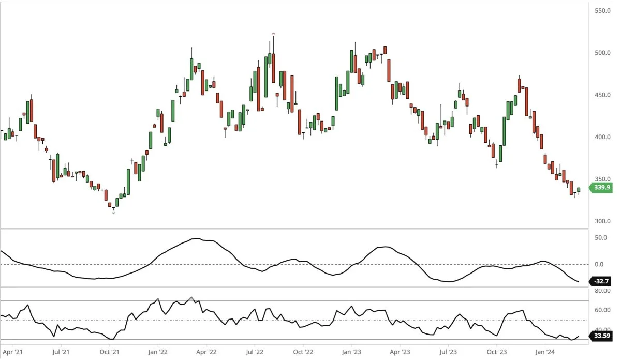Click the Apr '23 date label
Screen dimensions: 621x364
[400, 352]
